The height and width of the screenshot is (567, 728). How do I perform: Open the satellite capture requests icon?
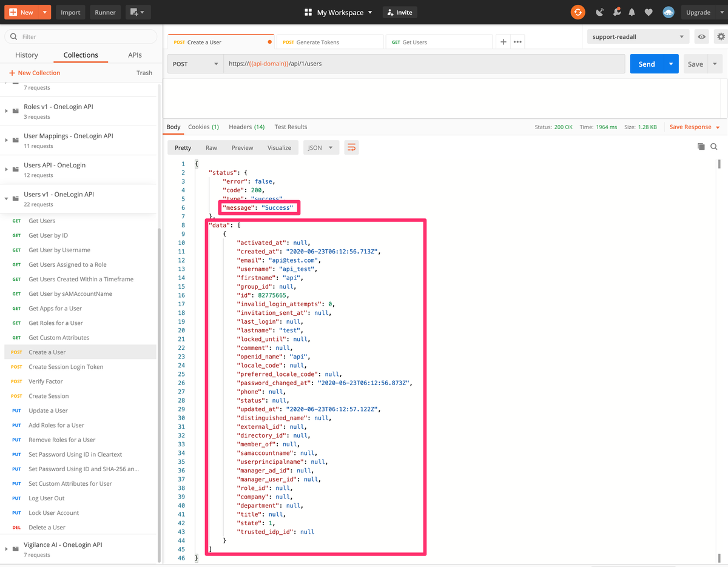[600, 12]
